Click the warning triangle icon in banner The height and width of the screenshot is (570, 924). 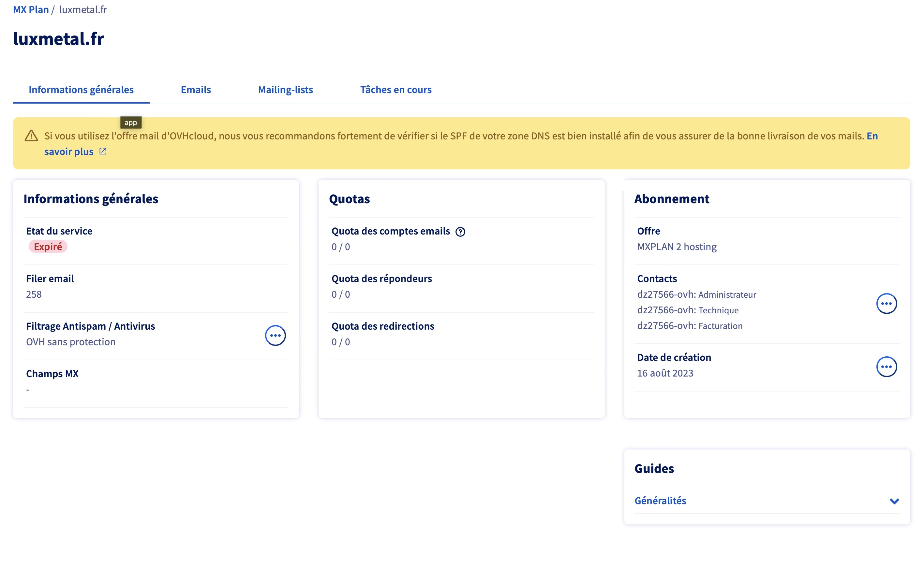(31, 136)
